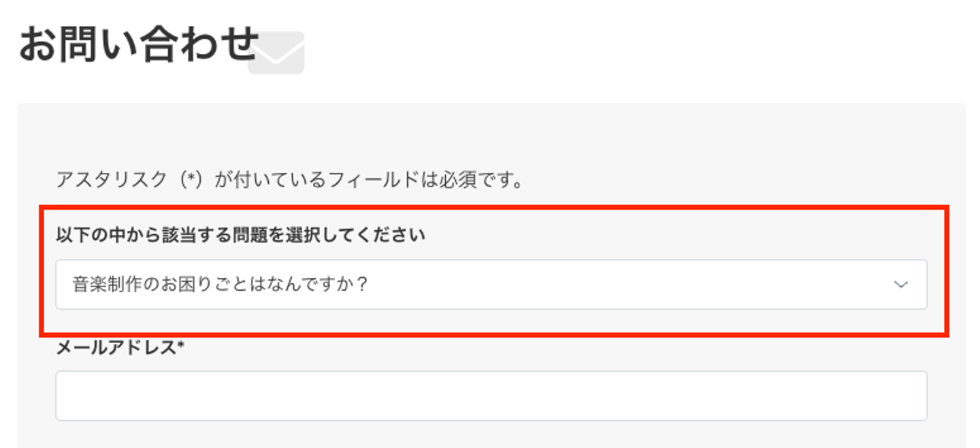This screenshot has height=448, width=980.
Task: Click the asterisk after メールアドレス label
Action: point(180,347)
